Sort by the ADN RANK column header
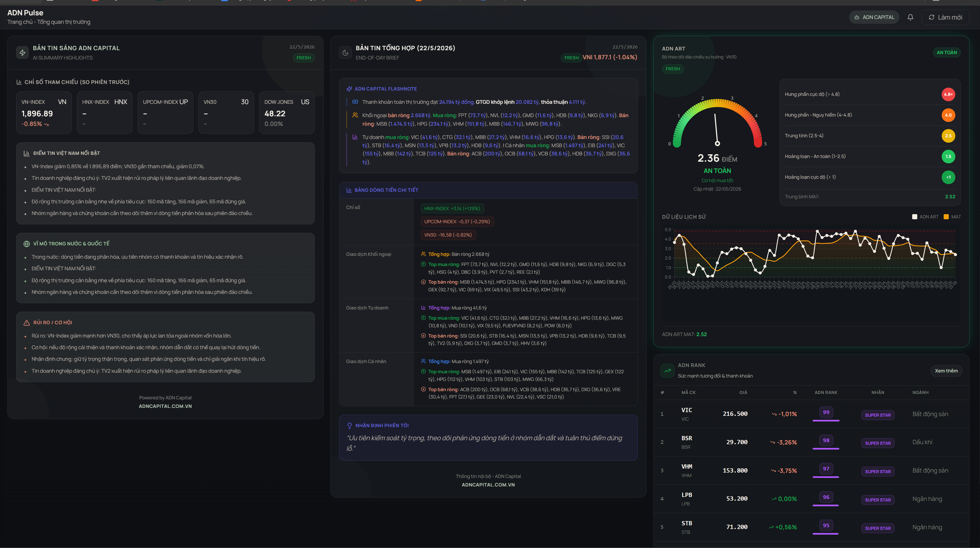This screenshot has height=548, width=980. pos(826,393)
